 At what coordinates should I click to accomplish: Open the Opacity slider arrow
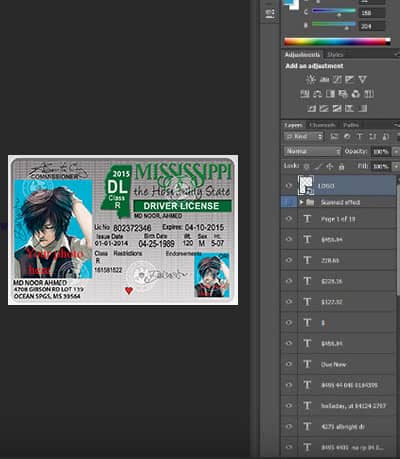[x=396, y=152]
